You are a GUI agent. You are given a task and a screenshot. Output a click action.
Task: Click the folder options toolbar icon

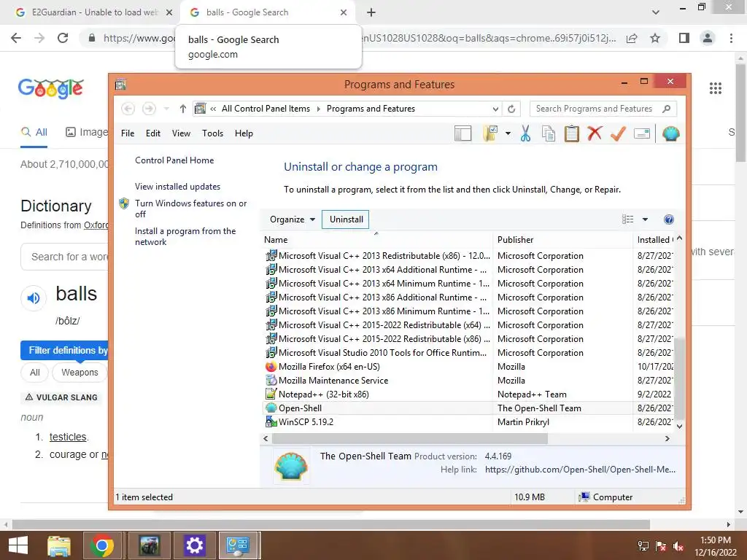click(490, 134)
